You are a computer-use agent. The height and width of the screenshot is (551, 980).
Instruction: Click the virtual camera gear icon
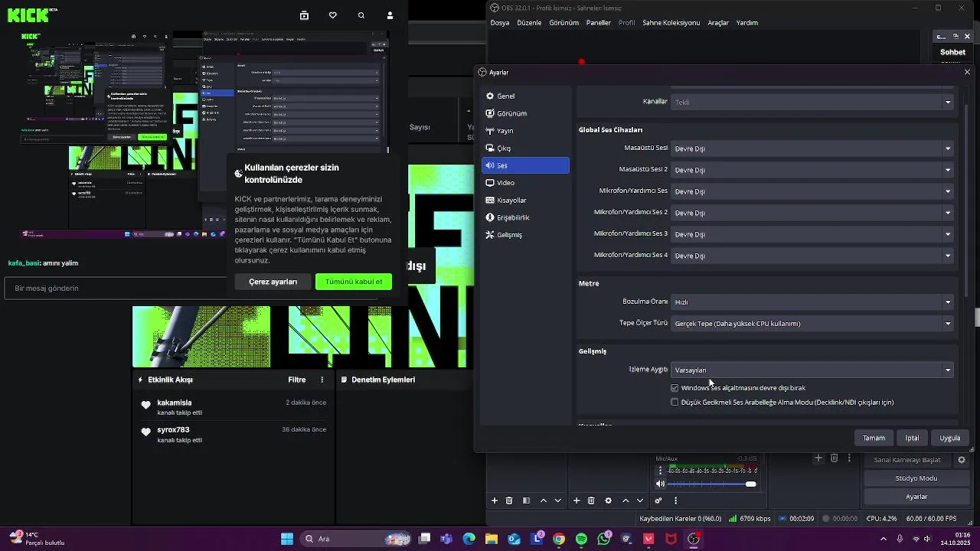[x=962, y=460]
